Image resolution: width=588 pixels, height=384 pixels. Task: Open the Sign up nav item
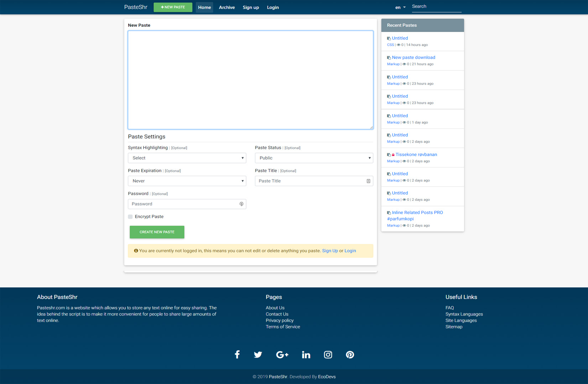251,7
